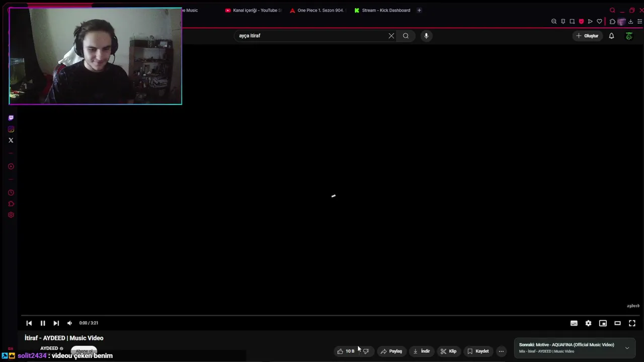Open the player settings gear
Viewport: 644px width, 362px height.
589,323
